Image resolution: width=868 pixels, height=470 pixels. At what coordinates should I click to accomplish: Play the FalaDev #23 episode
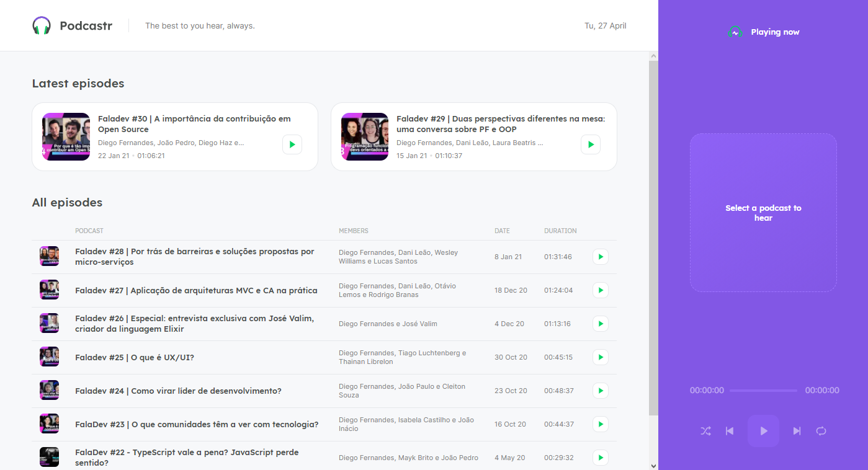tap(601, 424)
